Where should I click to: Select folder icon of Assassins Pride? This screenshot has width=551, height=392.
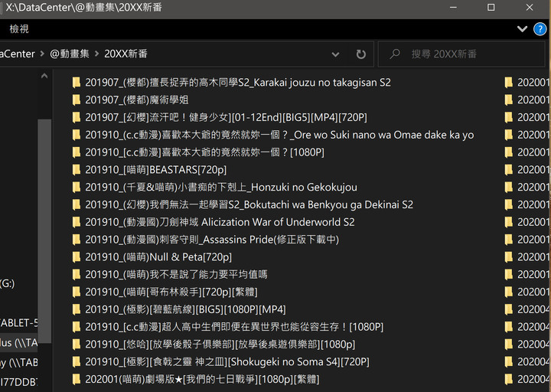click(77, 240)
